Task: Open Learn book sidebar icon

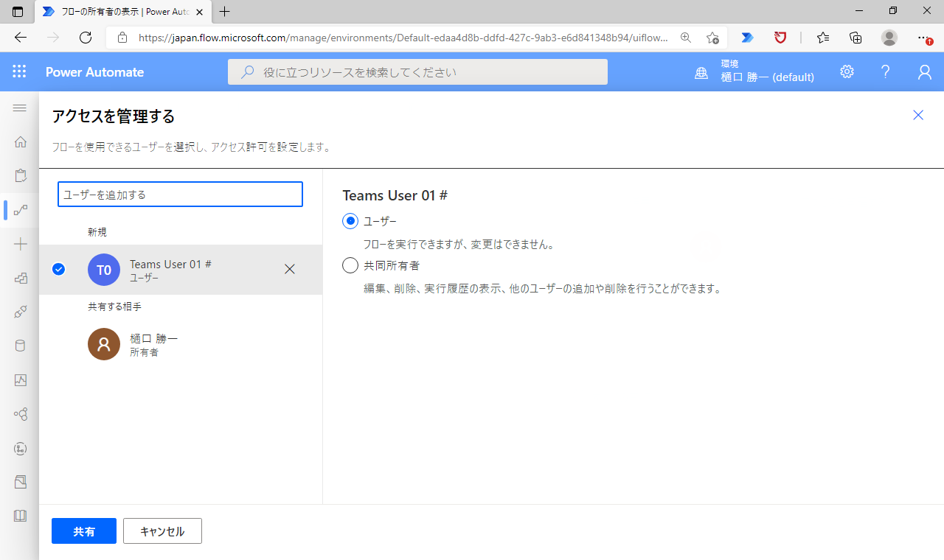Action: [21, 516]
